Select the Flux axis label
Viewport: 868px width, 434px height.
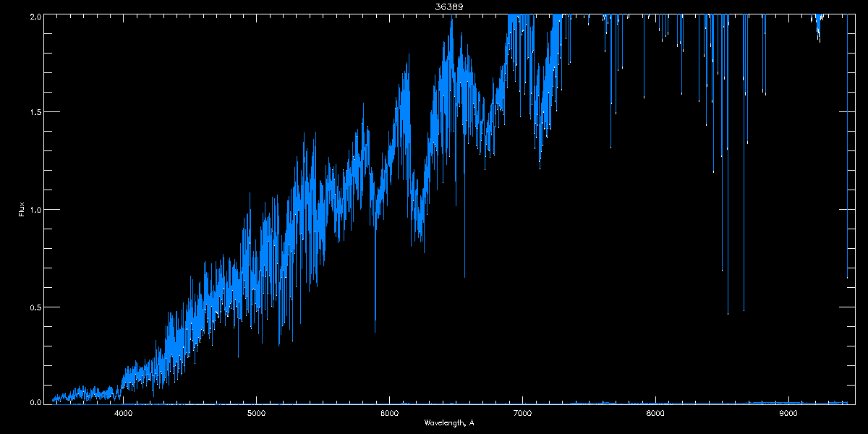[x=22, y=209]
